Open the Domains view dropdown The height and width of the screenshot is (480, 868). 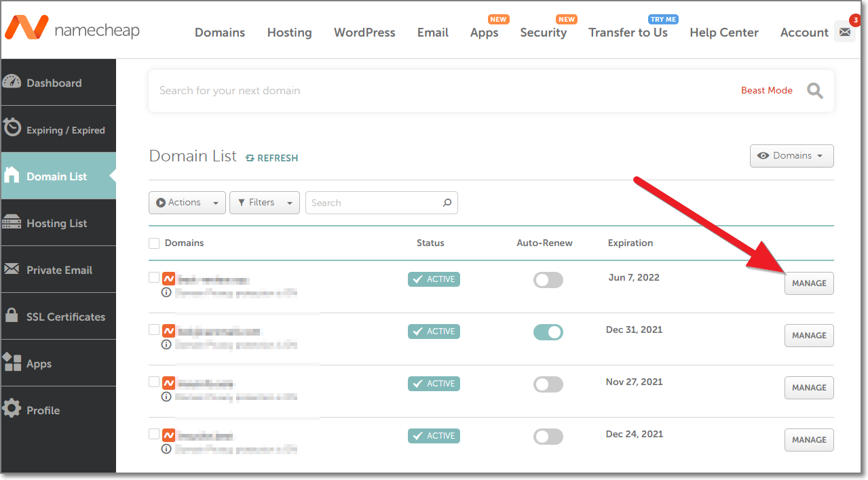[x=791, y=156]
